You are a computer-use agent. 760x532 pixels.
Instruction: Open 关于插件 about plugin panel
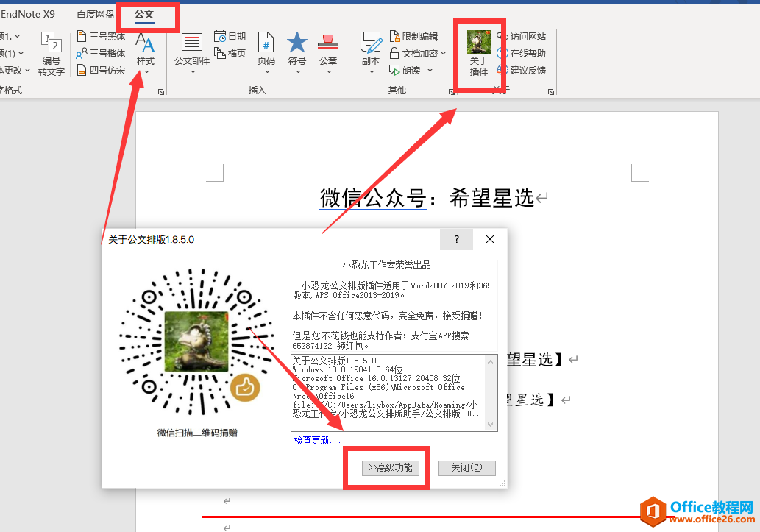click(x=479, y=53)
